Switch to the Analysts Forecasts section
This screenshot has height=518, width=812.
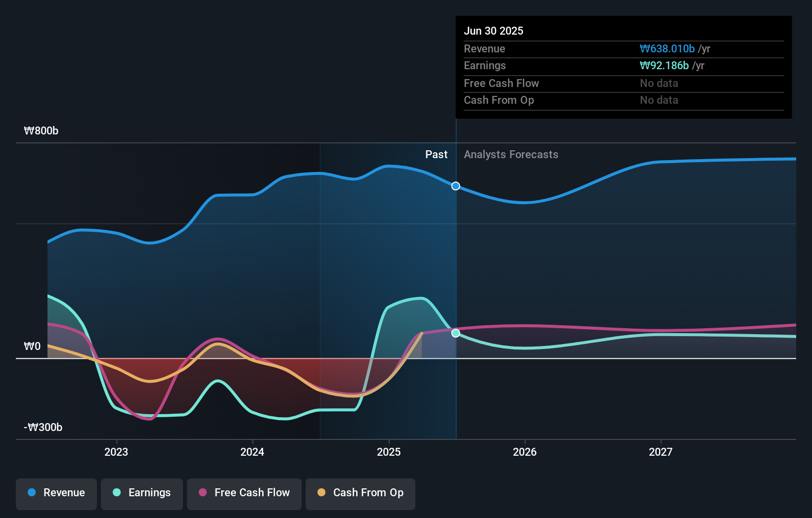point(511,154)
